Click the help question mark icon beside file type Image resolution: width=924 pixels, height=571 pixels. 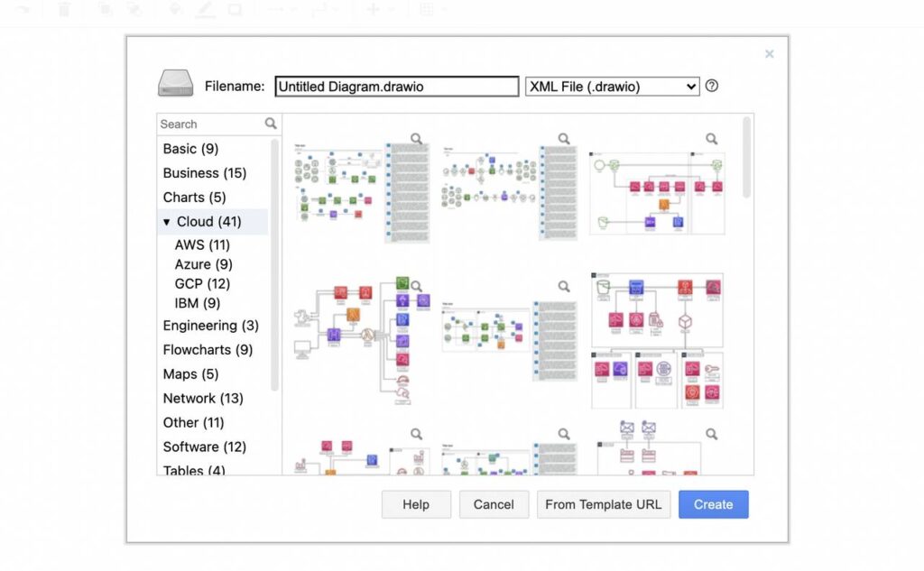point(712,86)
